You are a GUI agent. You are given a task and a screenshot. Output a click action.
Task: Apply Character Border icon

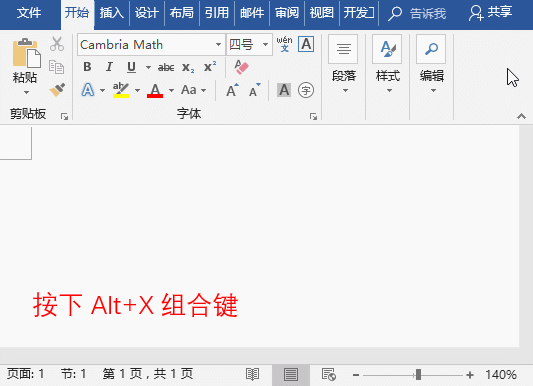point(306,44)
